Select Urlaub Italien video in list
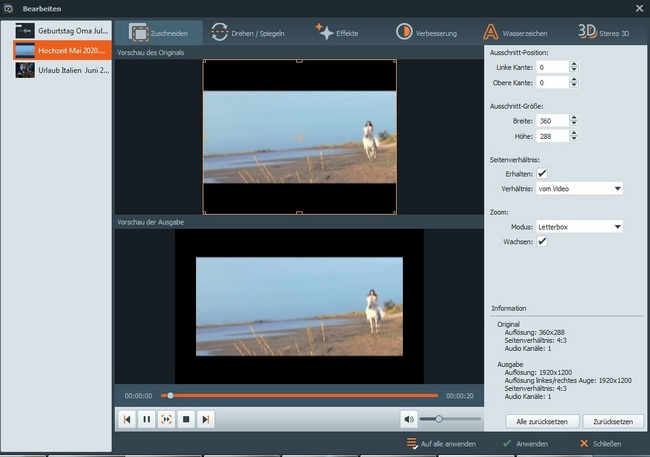 [x=69, y=70]
